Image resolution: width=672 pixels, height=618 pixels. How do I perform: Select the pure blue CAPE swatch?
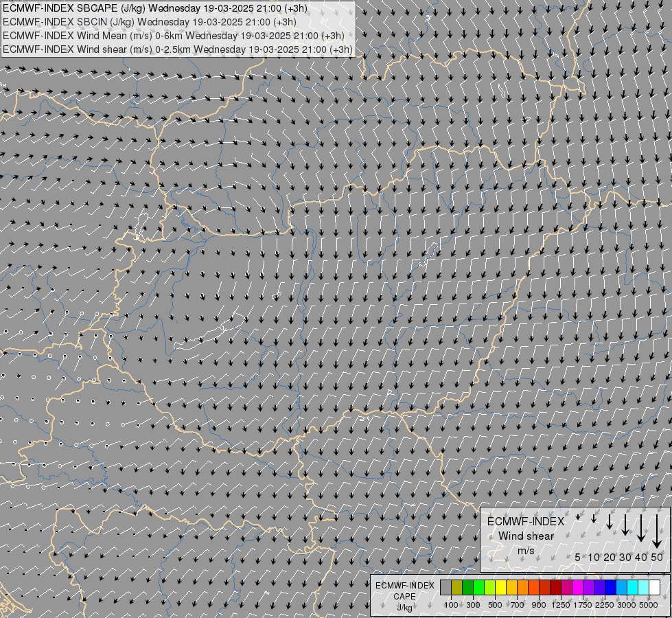[x=611, y=588]
